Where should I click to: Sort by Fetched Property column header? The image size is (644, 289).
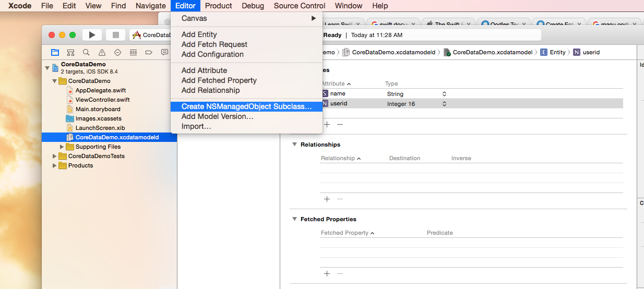(348, 233)
